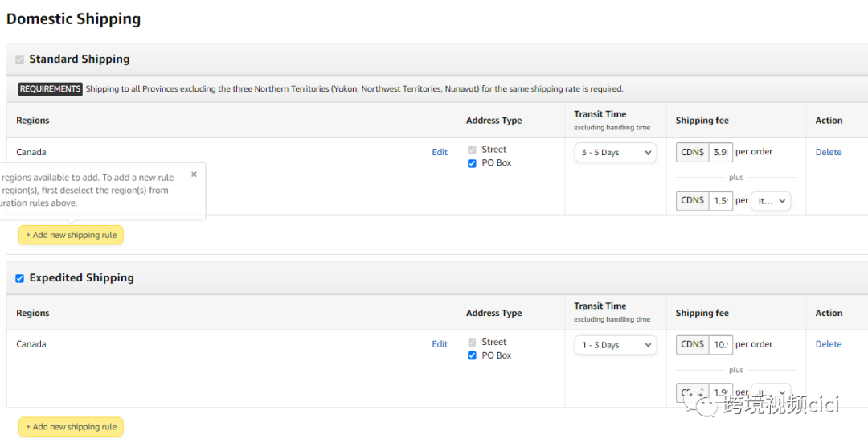Toggle Street checkbox under Standard Shipping
868x443 pixels.
pyautogui.click(x=472, y=150)
